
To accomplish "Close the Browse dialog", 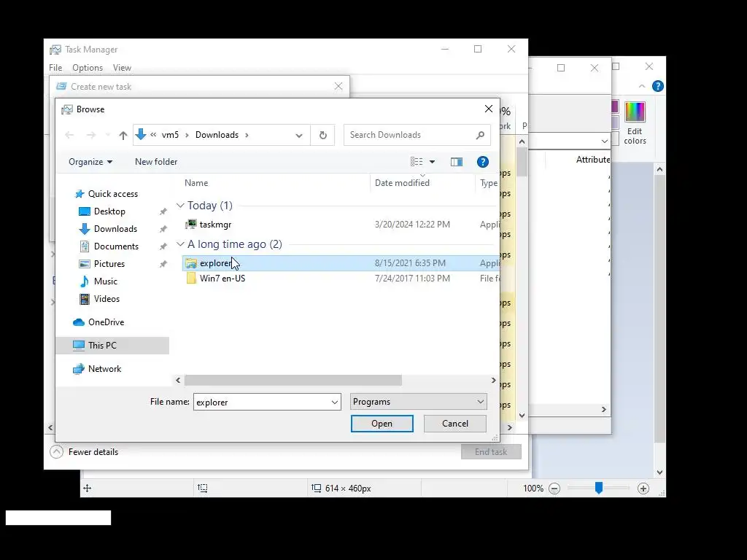I will pyautogui.click(x=488, y=109).
